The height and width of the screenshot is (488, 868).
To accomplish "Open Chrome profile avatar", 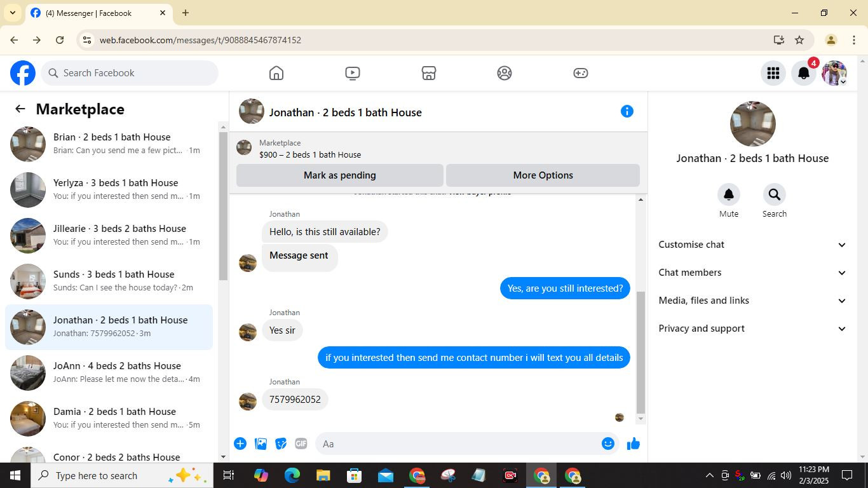I will tap(831, 40).
